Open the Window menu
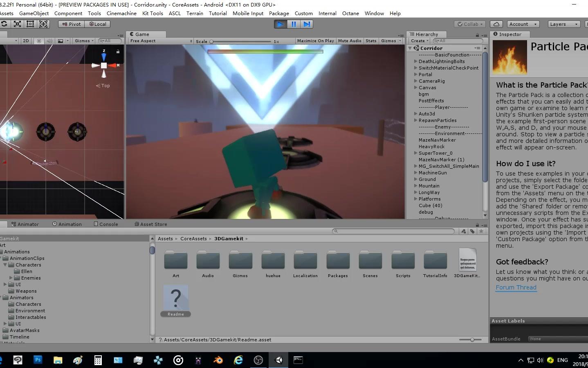The image size is (588, 368). (374, 14)
